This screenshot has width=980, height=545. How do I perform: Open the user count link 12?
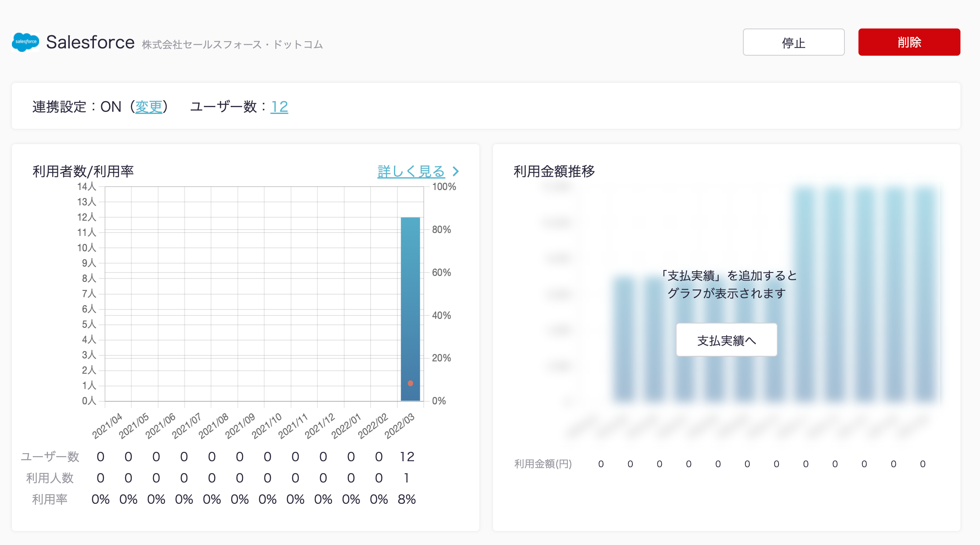tap(279, 107)
